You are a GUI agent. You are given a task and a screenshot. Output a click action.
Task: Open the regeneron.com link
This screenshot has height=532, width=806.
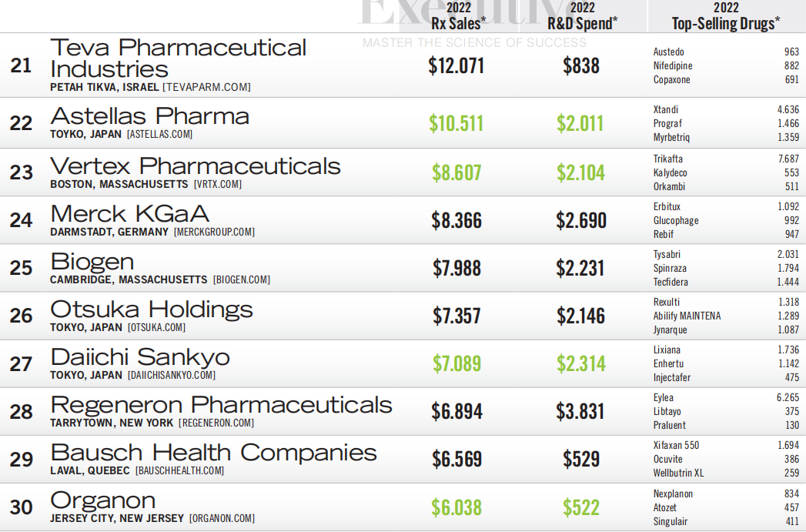point(216,423)
